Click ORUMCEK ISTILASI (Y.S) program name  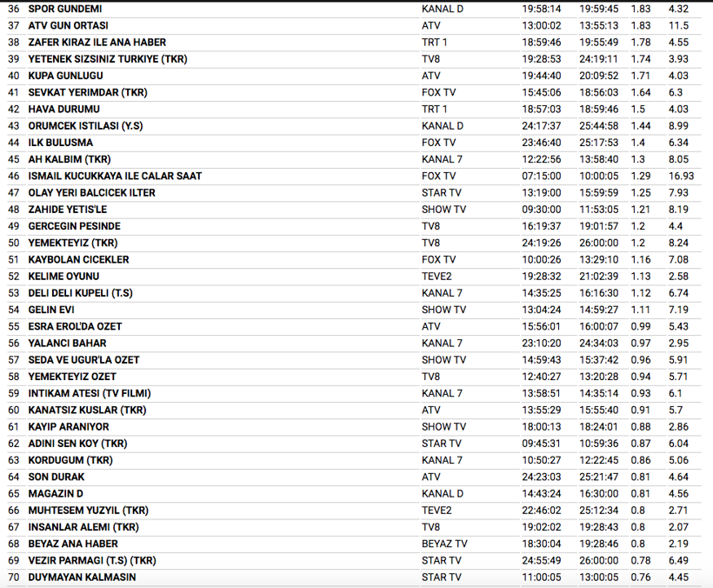(x=86, y=126)
